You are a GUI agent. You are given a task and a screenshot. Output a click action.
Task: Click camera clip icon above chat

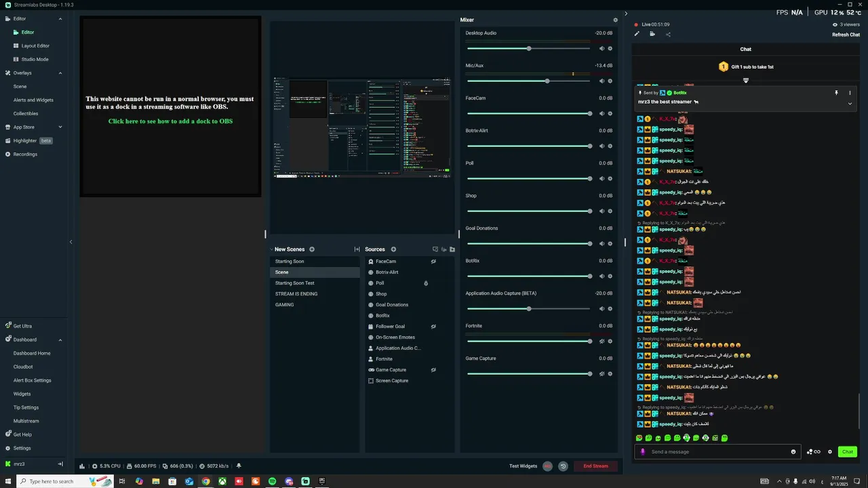click(x=652, y=34)
